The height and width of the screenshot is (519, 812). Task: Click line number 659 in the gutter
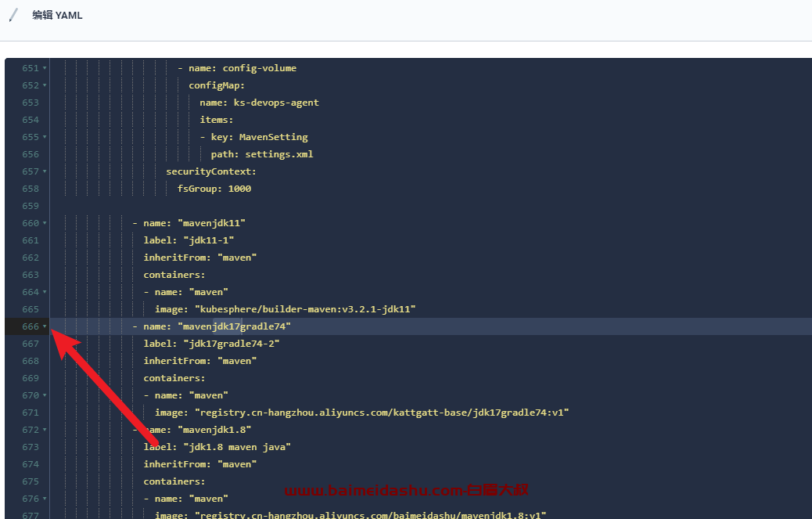pos(30,206)
